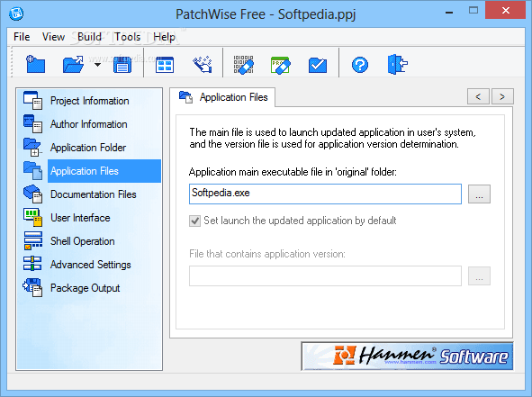The width and height of the screenshot is (532, 397).
Task: Click the Save Project disk icon
Action: click(122, 65)
